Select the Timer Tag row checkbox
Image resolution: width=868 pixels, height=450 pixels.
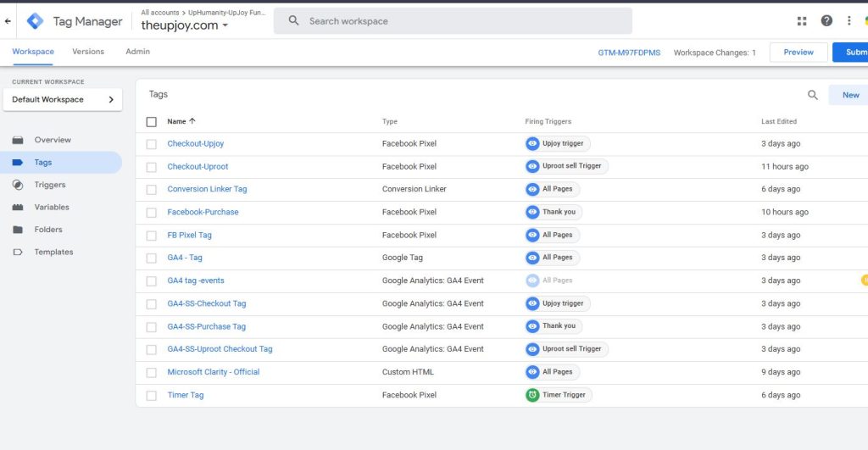pyautogui.click(x=152, y=395)
